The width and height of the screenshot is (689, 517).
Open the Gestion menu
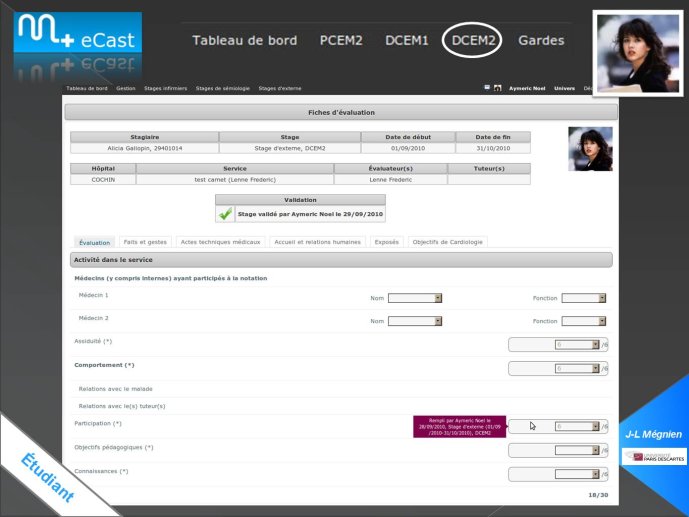(x=126, y=88)
